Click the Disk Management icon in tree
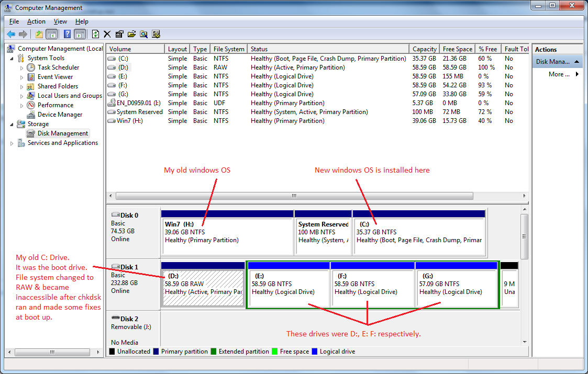Viewport: 588px width, 374px height. click(31, 133)
